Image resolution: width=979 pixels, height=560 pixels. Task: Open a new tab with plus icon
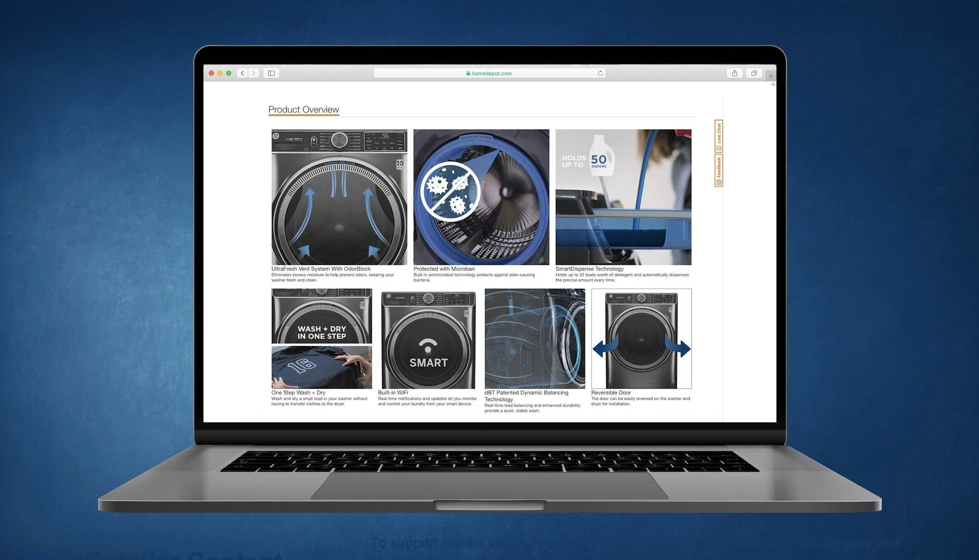coord(770,76)
